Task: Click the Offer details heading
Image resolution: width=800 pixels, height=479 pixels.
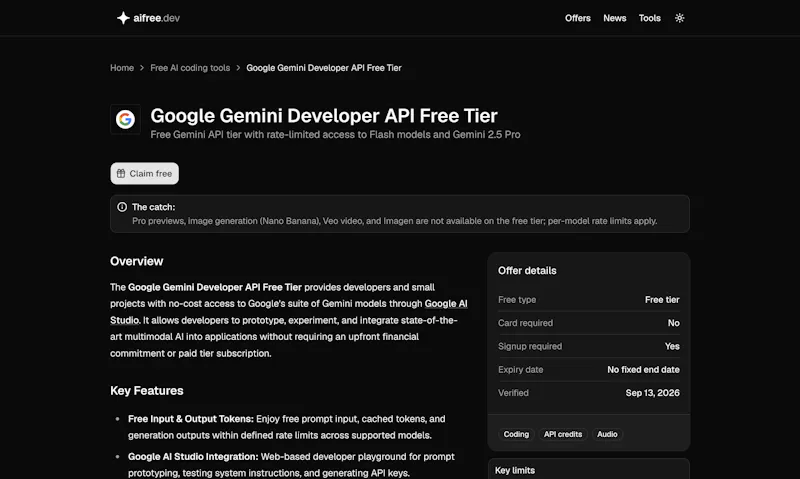Action: point(527,271)
